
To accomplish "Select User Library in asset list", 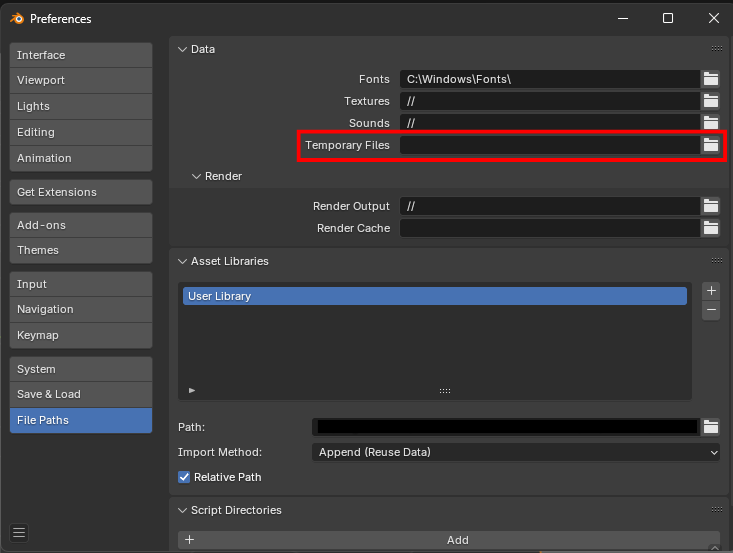I will 435,296.
